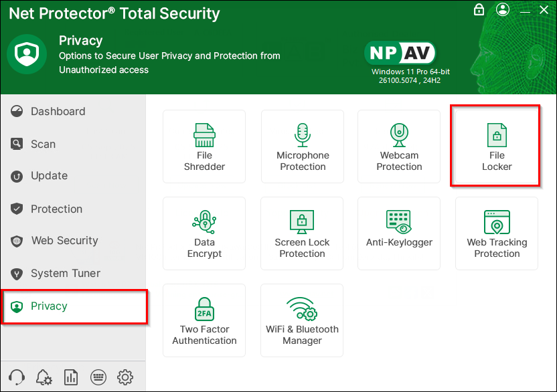Open the reports chart icon
Viewport: 557px width, 392px height.
coord(71,377)
